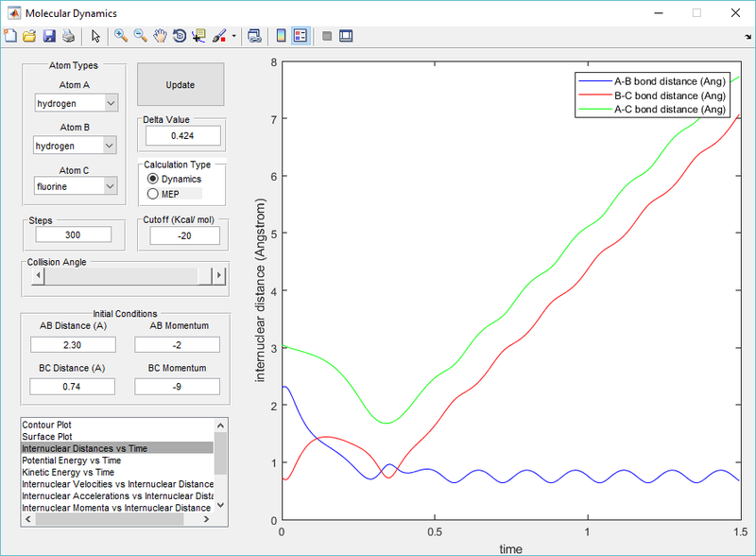Viewport: 756px width, 556px height.
Task: Select the MEP calculation type
Action: tap(153, 194)
